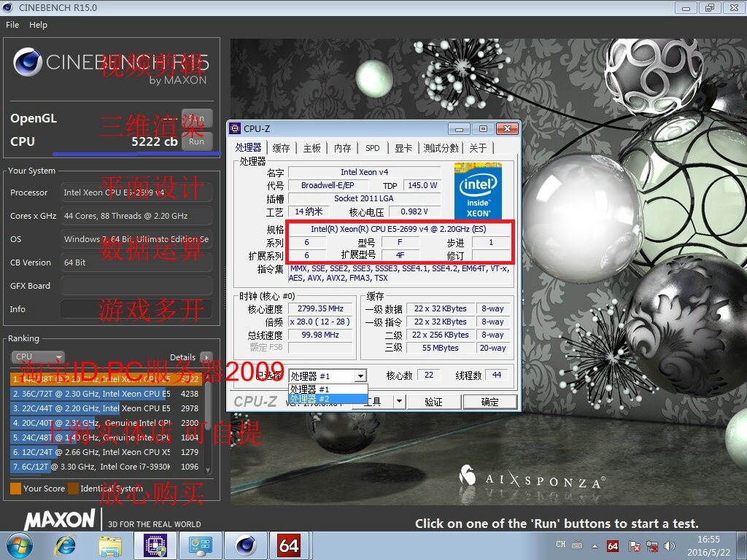747x560 pixels.
Task: Click the 三级 cache 55 MBytes value
Action: point(440,348)
